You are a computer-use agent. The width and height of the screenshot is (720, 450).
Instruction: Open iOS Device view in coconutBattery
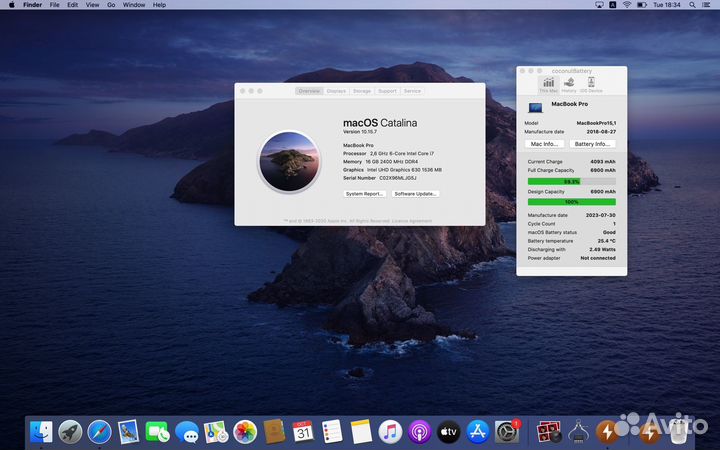coord(591,85)
